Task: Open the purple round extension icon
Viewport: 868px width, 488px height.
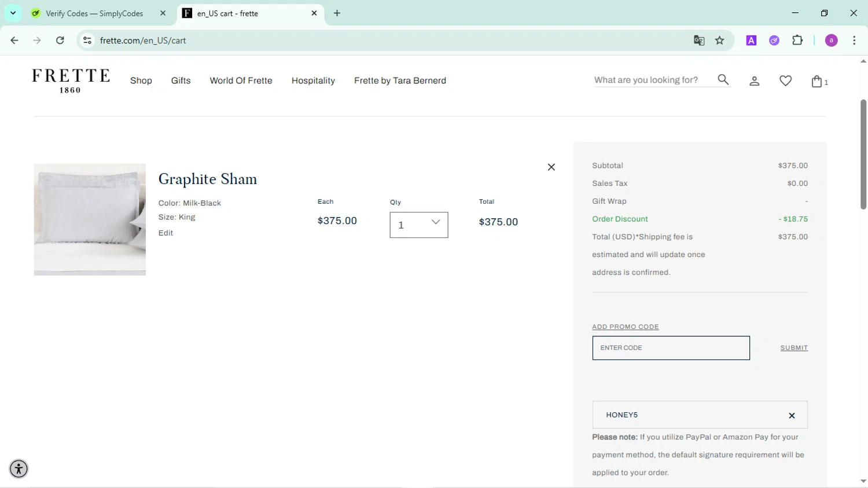Action: (774, 41)
